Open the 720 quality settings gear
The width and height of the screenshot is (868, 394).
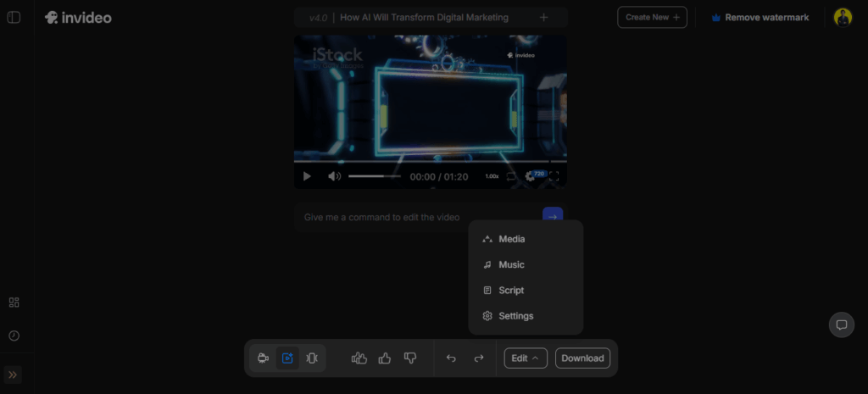[531, 176]
